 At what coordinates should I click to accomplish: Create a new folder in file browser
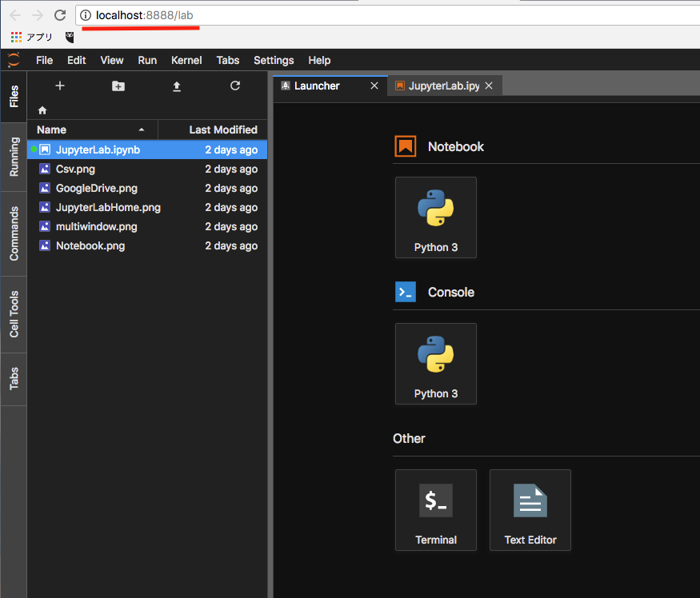pos(118,86)
